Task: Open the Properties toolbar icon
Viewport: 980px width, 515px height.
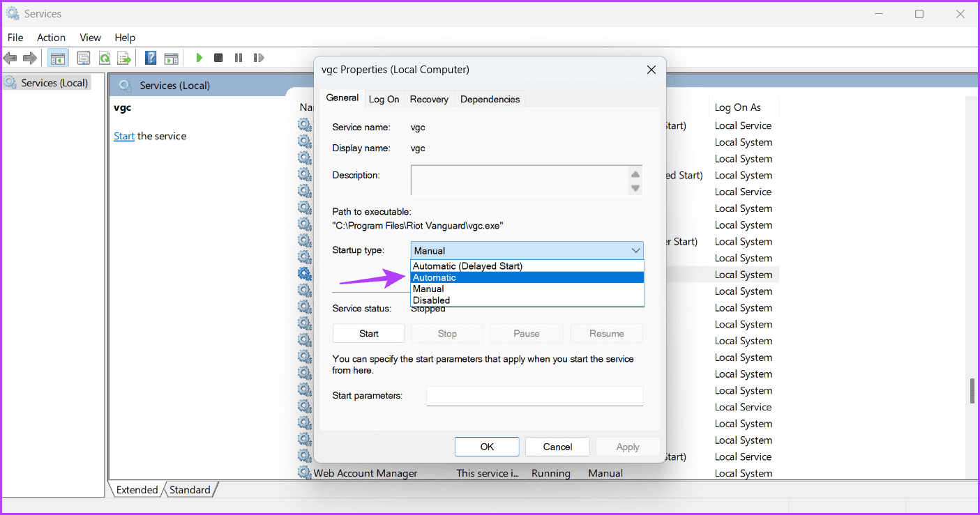Action: 84,58
